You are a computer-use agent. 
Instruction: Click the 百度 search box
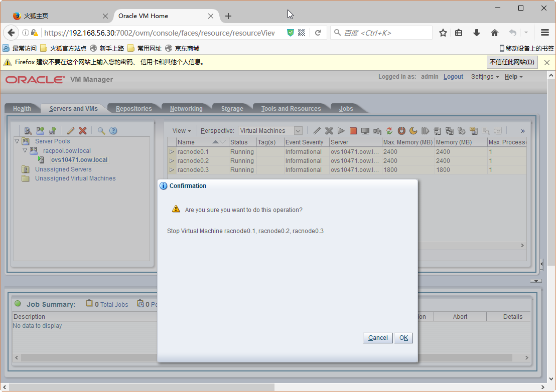tap(381, 33)
